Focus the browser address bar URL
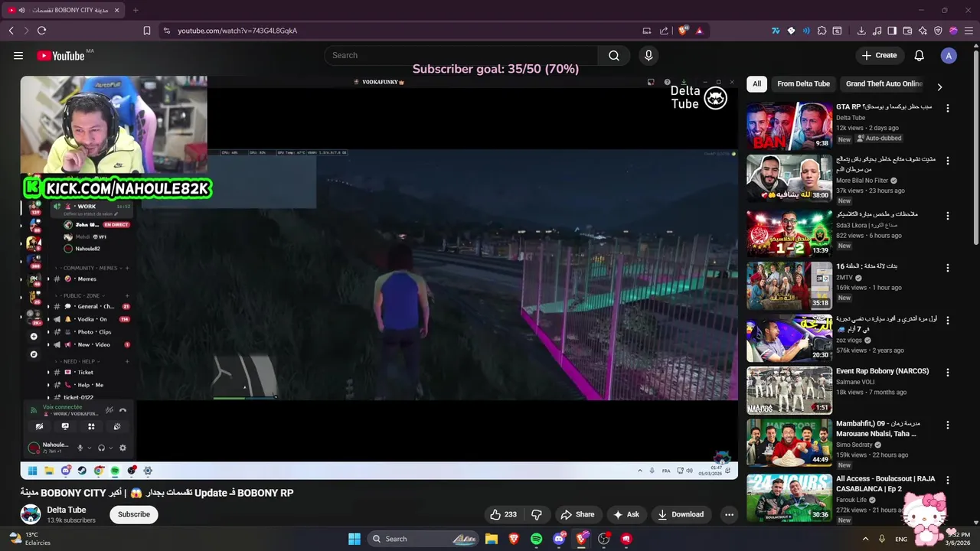980x551 pixels. 237,31
